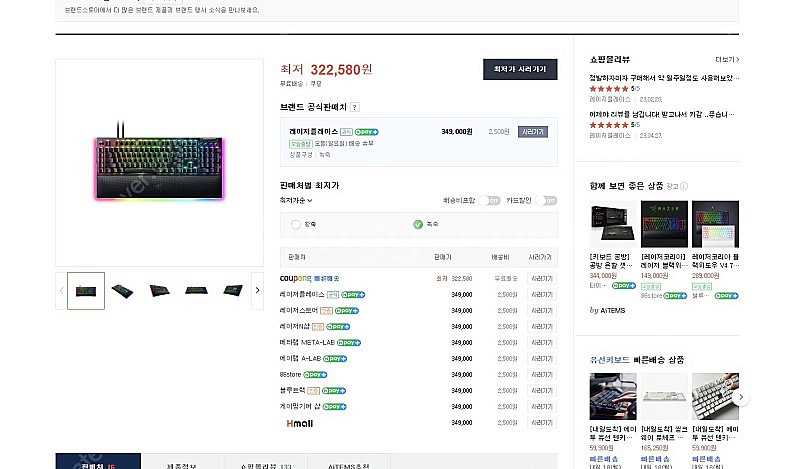Switch to the 판매처 tab
The image size is (800, 469).
tap(98, 462)
